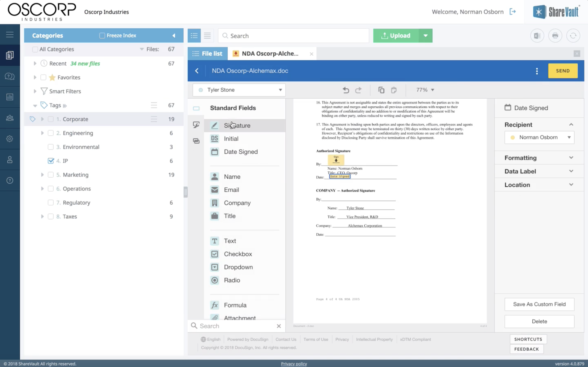This screenshot has height=367, width=588.
Task: Click the green Upload button
Action: (x=396, y=36)
